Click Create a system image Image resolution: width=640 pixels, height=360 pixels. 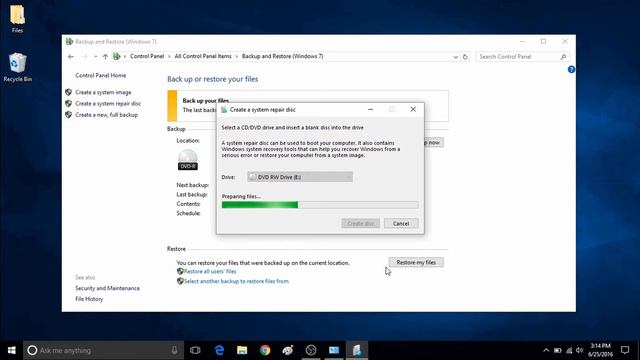click(x=103, y=92)
